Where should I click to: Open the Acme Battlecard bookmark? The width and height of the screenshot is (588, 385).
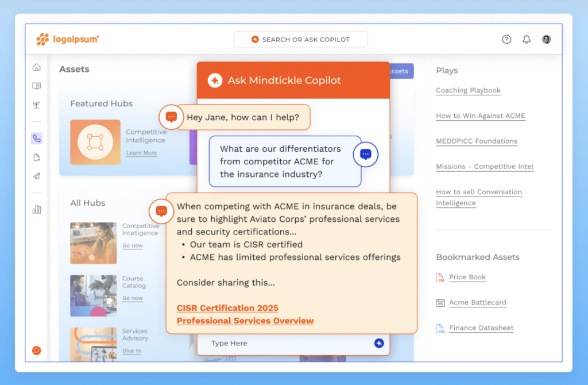[x=477, y=302]
